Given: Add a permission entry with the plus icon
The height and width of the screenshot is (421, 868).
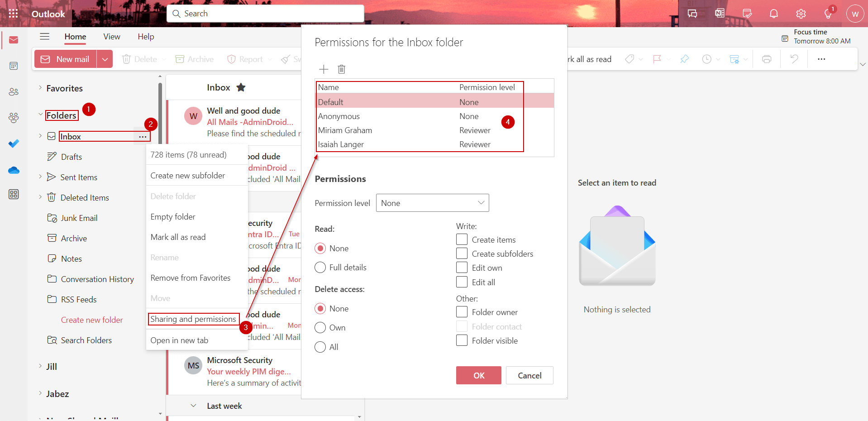Looking at the screenshot, I should (323, 69).
